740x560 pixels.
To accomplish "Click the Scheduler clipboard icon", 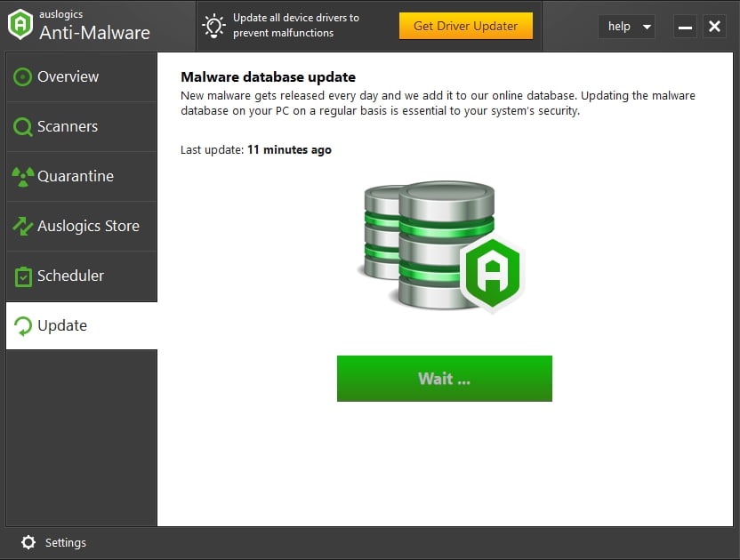I will click(22, 276).
